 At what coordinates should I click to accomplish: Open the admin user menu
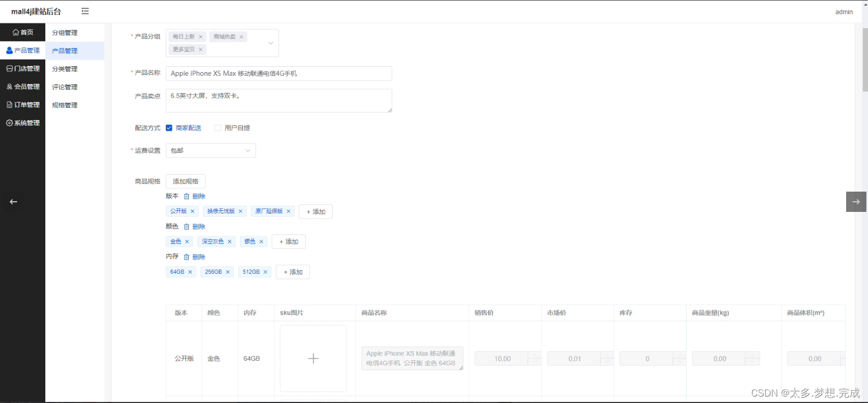(x=844, y=12)
